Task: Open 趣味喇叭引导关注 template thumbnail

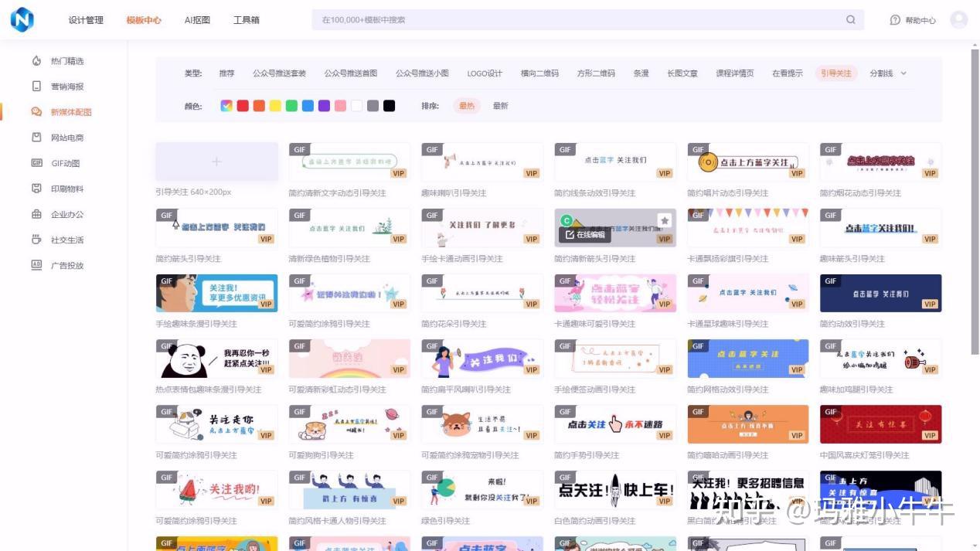Action: pyautogui.click(x=482, y=162)
